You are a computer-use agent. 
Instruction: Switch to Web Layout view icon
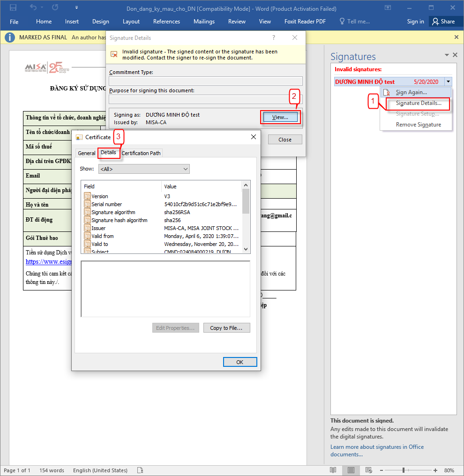coord(368,470)
